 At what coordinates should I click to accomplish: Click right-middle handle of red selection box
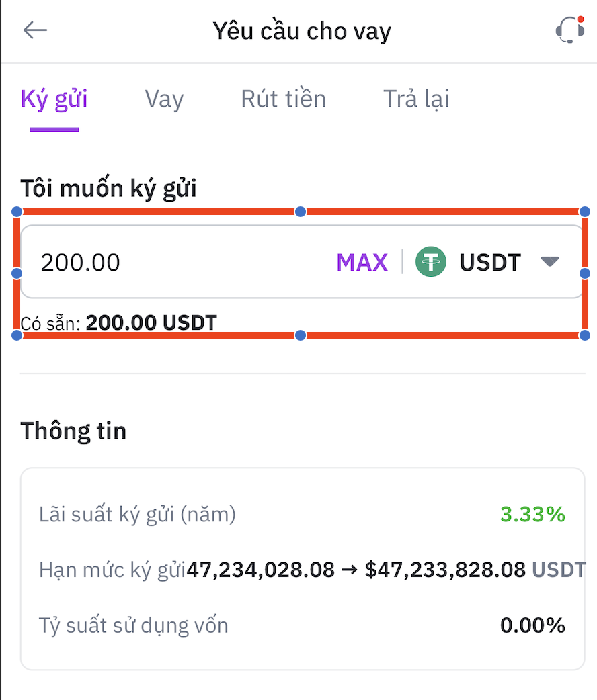coord(584,273)
